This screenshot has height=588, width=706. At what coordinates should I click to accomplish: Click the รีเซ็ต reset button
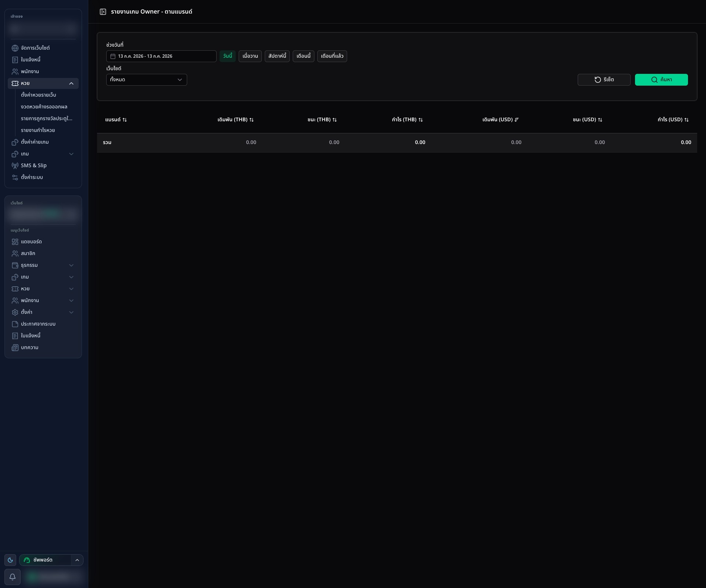tap(604, 80)
